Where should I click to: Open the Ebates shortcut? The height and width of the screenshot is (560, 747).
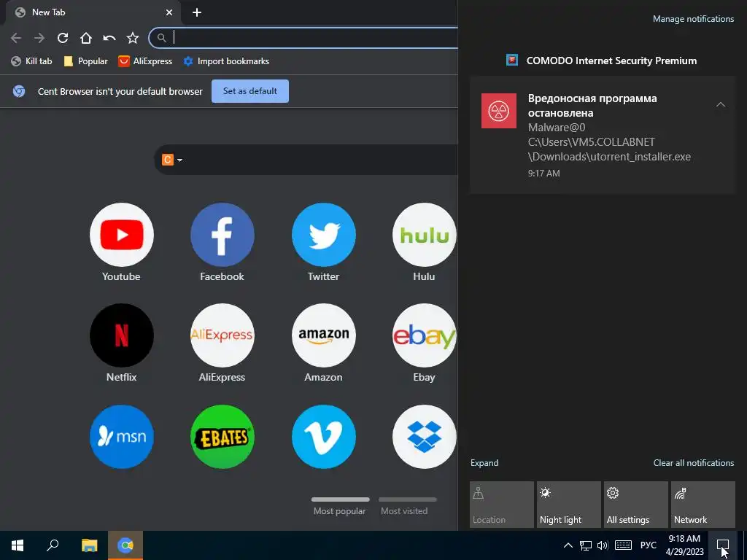(x=222, y=437)
